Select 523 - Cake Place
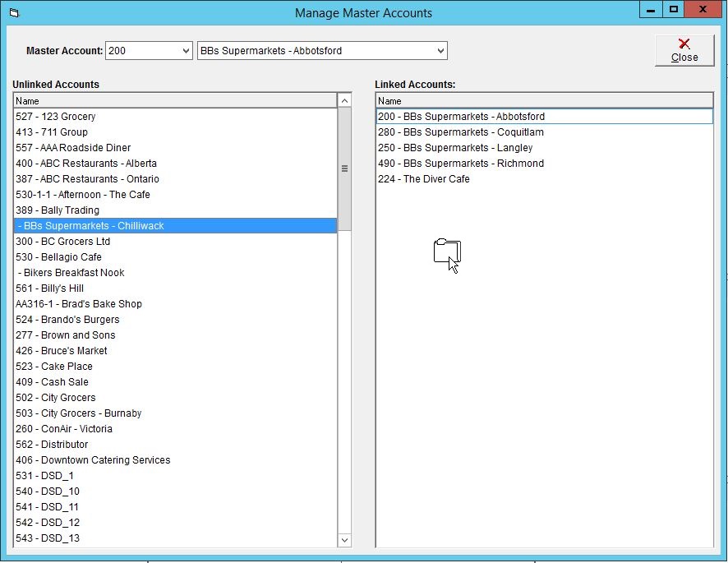Viewport: 728px width, 563px height. tap(175, 367)
